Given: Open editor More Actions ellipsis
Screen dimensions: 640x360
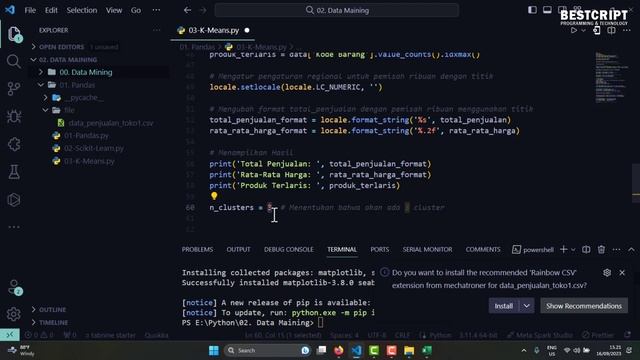Looking at the screenshot, I should coord(627,30).
